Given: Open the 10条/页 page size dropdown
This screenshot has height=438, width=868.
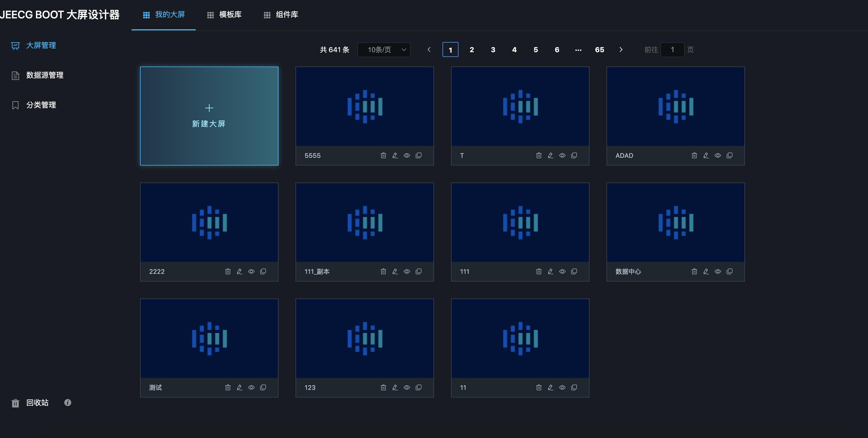Looking at the screenshot, I should tap(384, 49).
